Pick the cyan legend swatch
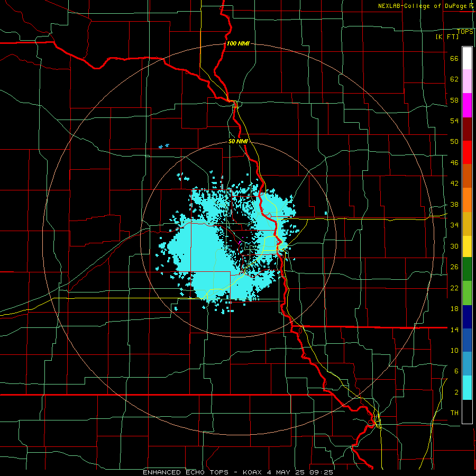476x476 pixels. tap(467, 388)
